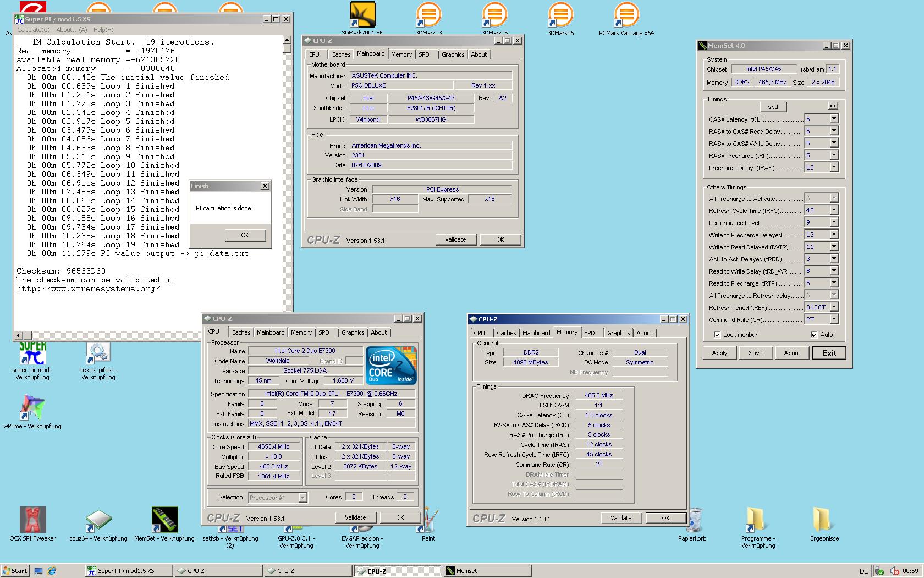Open the MemSet desktop shortcut icon
The image size is (924, 578).
coord(164,520)
